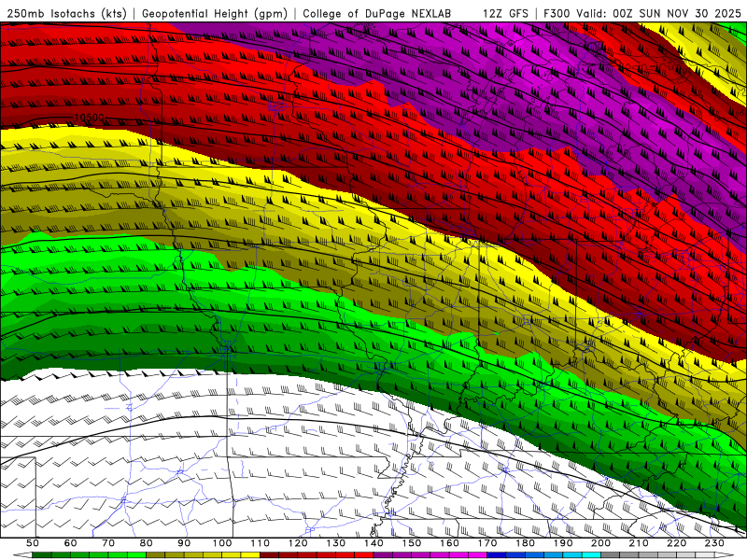Screen dimensions: 747x560
Task: Pick the dark blue swatch right of 170
Action: point(497,555)
